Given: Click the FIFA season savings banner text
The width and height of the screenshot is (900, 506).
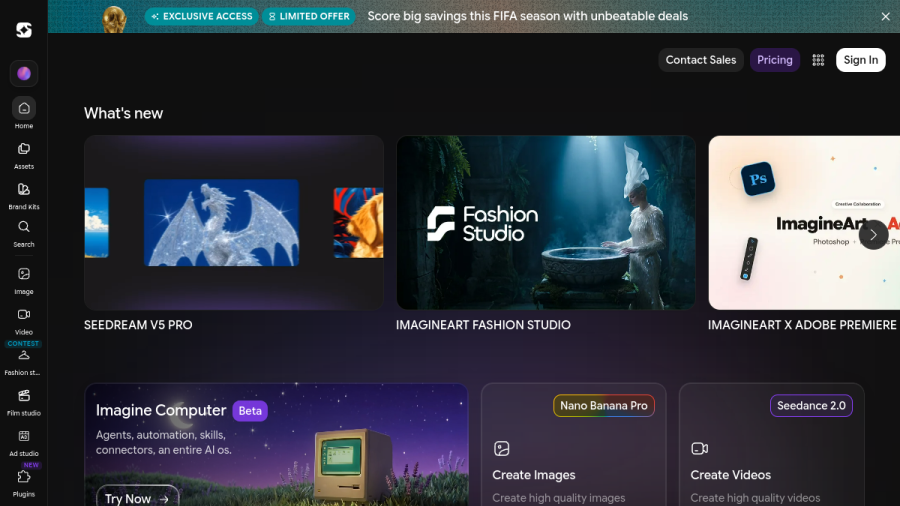Looking at the screenshot, I should [x=527, y=16].
